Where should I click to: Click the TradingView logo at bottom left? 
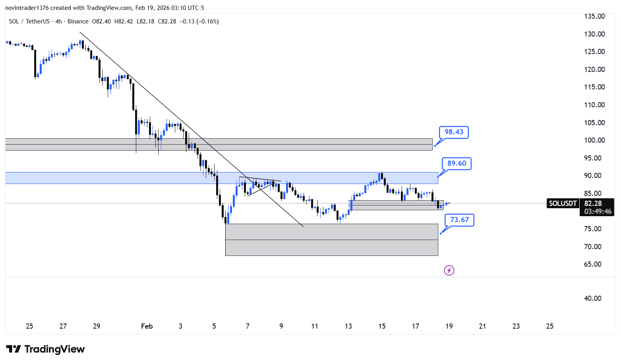tap(45, 349)
